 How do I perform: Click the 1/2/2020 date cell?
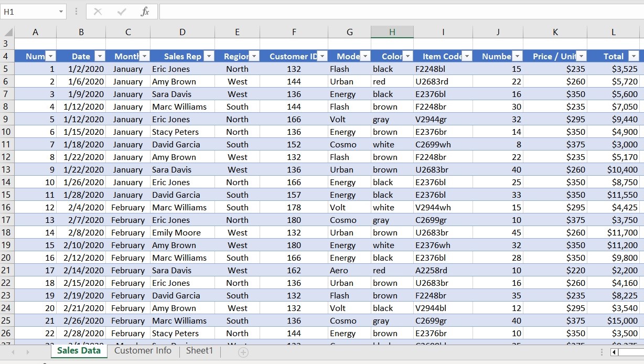coord(81,69)
